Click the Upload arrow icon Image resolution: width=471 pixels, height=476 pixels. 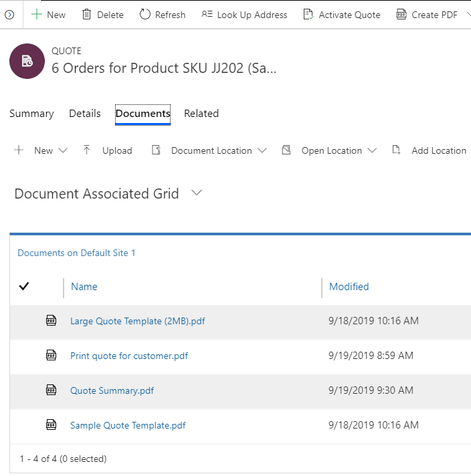click(87, 150)
